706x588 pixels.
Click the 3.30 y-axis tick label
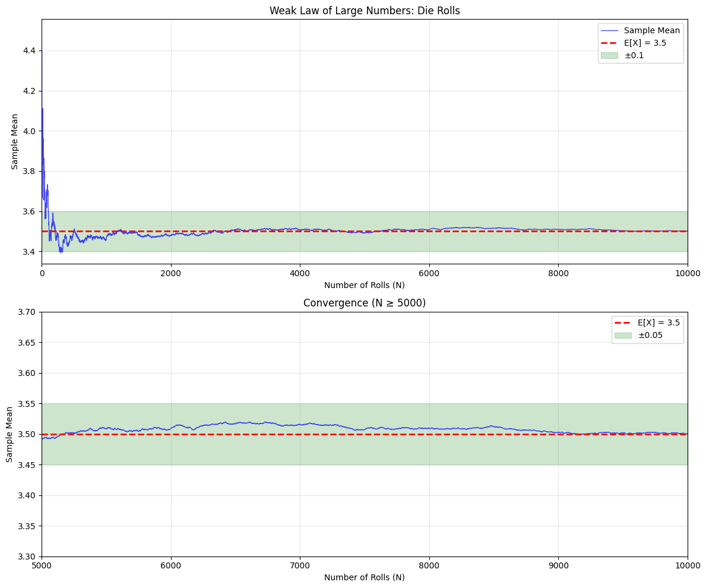tap(27, 557)
